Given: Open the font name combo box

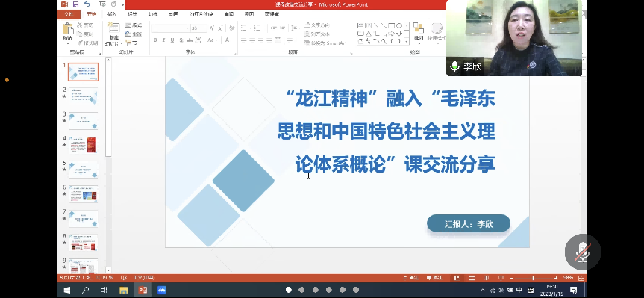Looking at the screenshot, I should click(170, 28).
